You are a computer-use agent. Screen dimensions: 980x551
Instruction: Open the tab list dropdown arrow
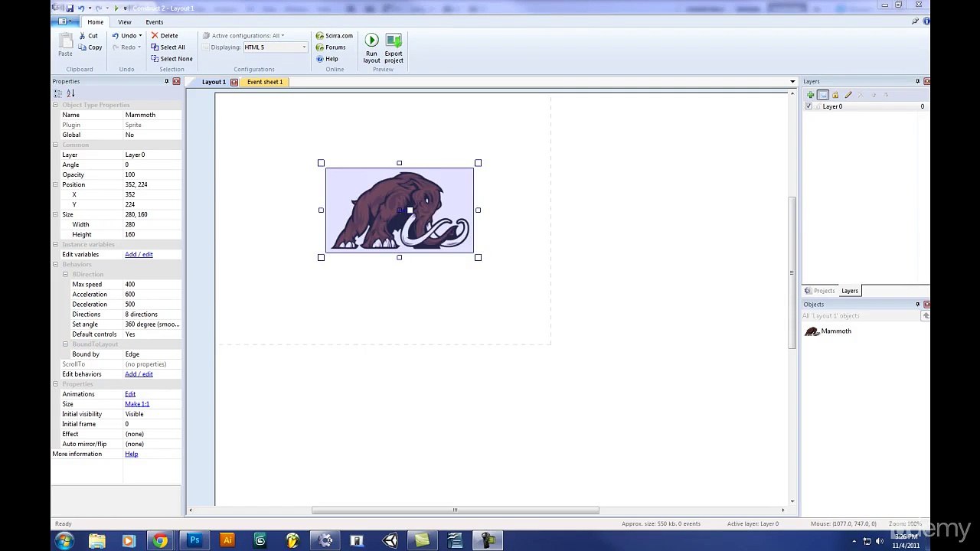coord(792,82)
